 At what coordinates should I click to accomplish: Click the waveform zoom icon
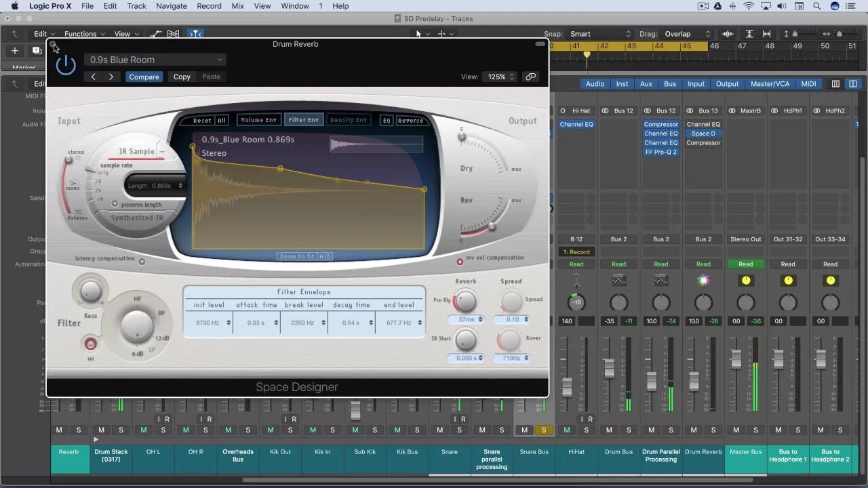728,34
